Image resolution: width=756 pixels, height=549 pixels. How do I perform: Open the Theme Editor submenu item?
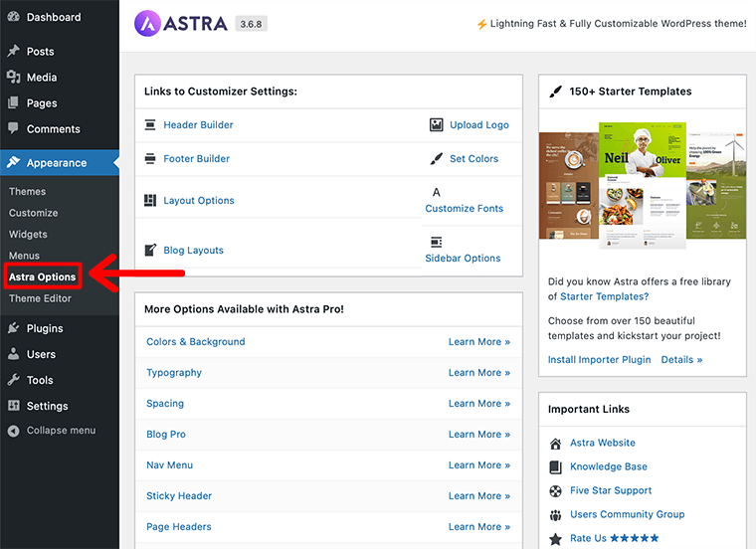coord(40,298)
